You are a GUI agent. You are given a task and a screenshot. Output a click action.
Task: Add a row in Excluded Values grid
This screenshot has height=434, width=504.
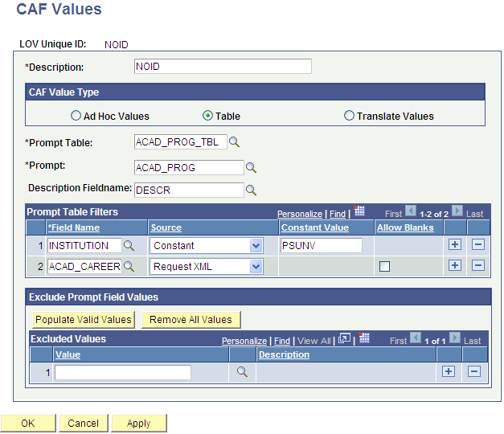[x=449, y=371]
